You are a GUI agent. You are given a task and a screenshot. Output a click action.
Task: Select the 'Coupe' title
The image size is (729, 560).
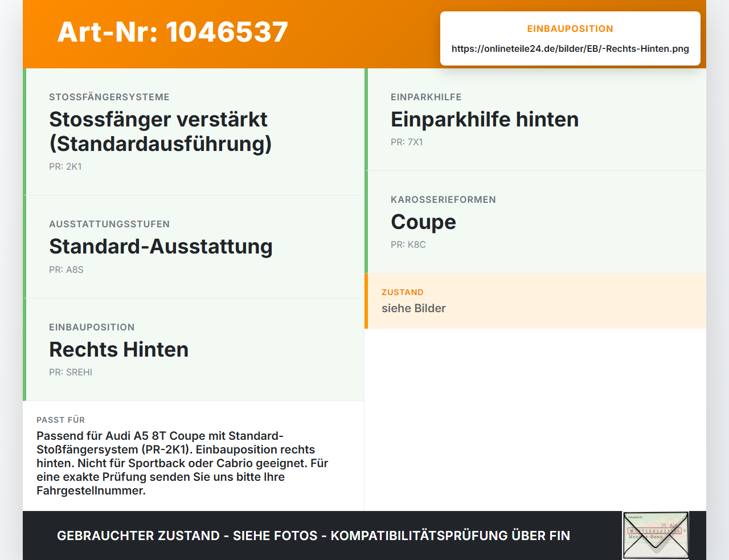[423, 222]
